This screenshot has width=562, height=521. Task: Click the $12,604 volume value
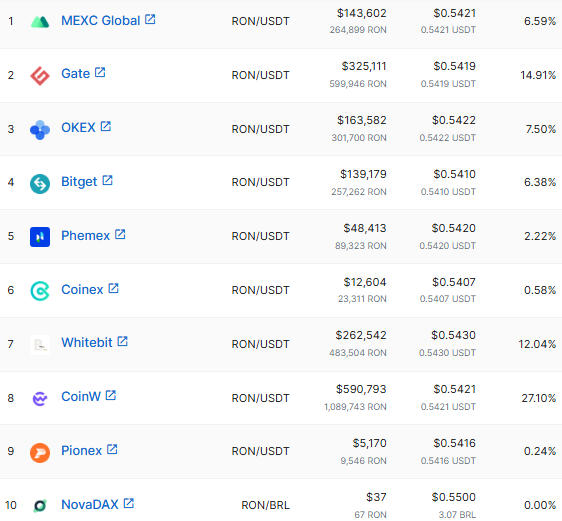[365, 282]
